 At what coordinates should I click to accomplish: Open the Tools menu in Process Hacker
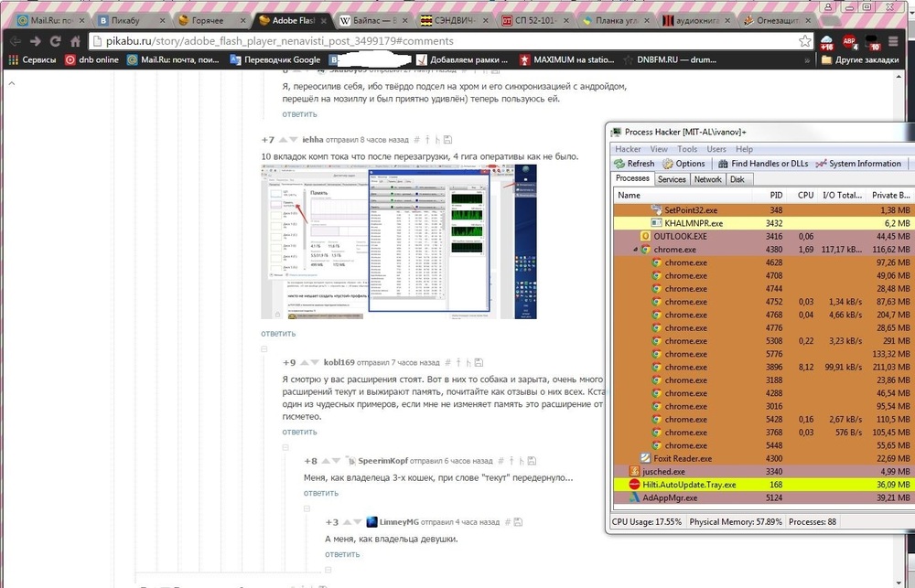click(687, 149)
